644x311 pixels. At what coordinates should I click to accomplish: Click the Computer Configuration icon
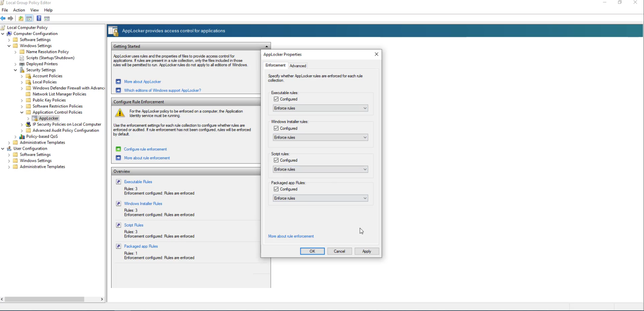(9, 34)
